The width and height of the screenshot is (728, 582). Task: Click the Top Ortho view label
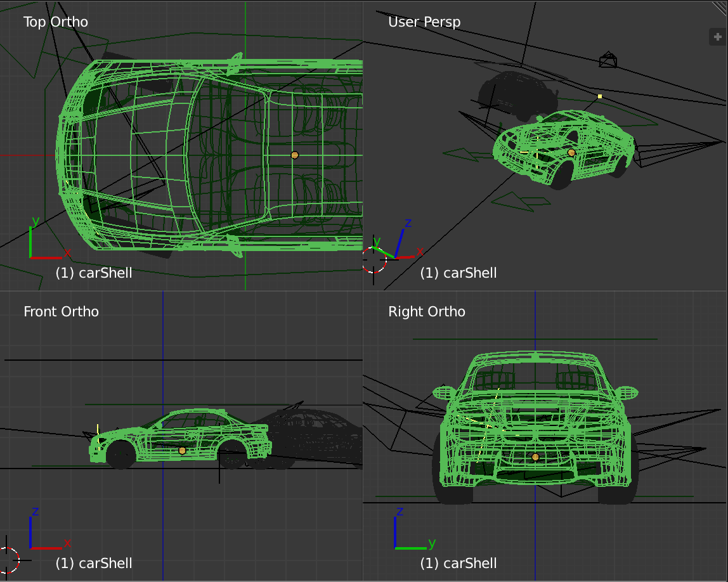[x=56, y=22]
